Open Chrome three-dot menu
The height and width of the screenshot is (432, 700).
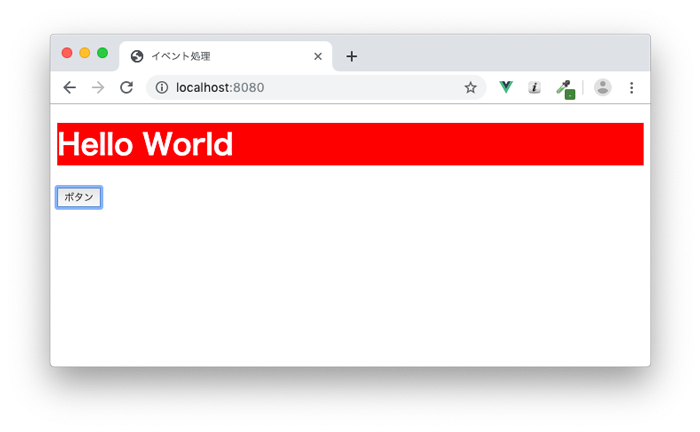point(631,87)
